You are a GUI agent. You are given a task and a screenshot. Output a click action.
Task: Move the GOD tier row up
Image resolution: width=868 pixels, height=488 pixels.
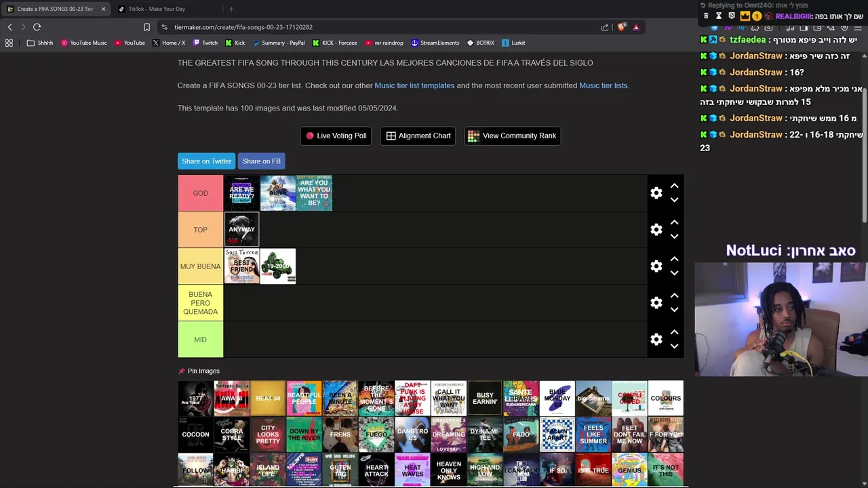point(674,186)
